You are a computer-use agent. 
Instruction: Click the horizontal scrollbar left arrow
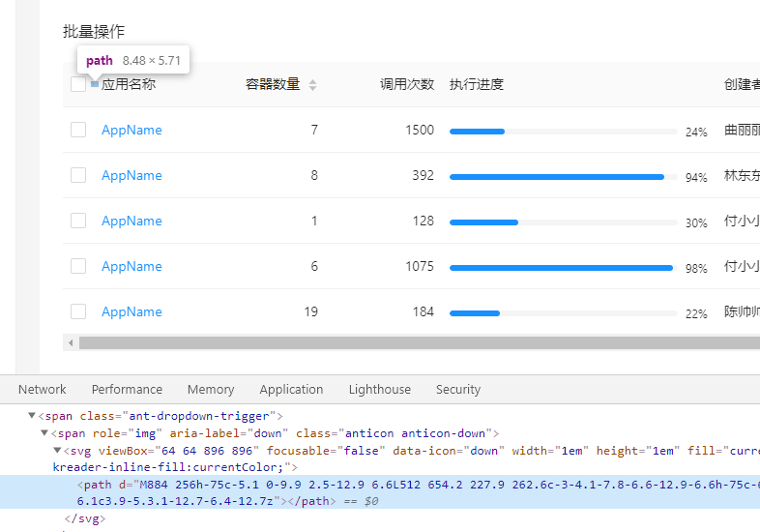point(71,342)
